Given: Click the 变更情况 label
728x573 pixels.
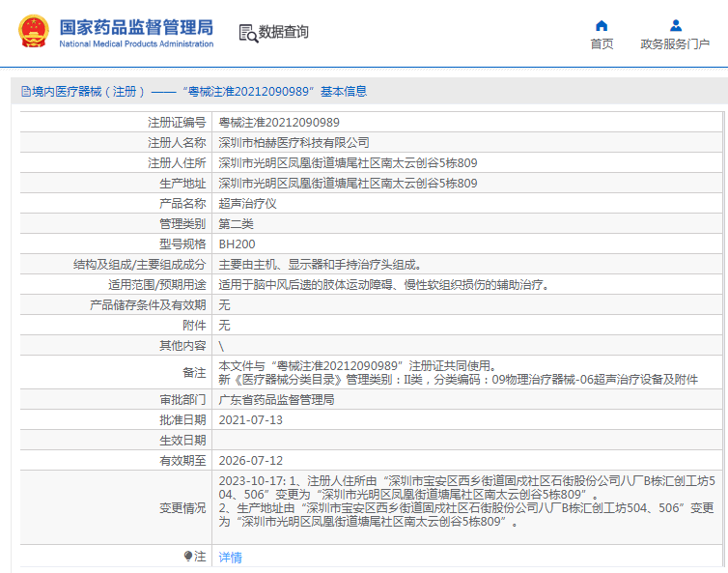Looking at the screenshot, I should pyautogui.click(x=182, y=508).
